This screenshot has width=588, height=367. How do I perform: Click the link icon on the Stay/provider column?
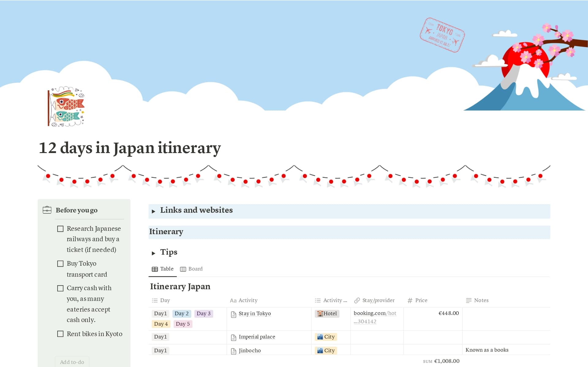(357, 300)
